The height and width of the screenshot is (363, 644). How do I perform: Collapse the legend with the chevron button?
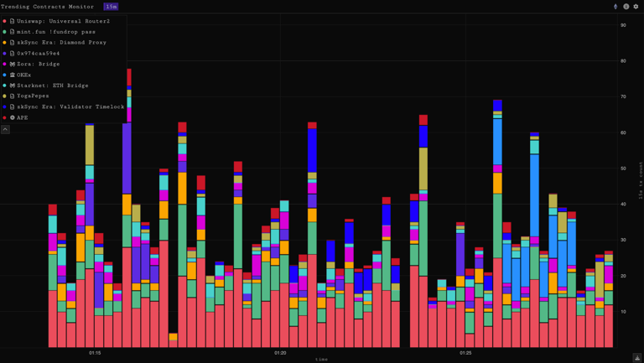click(5, 130)
